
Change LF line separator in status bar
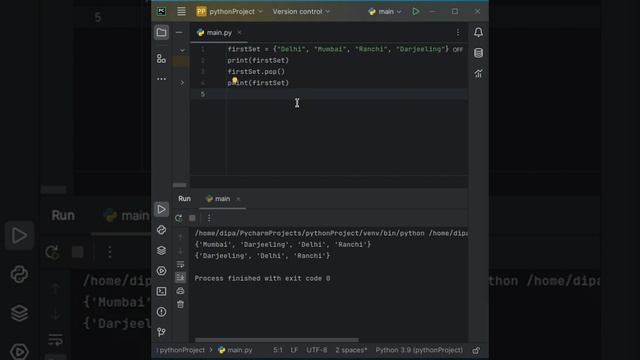pos(294,350)
